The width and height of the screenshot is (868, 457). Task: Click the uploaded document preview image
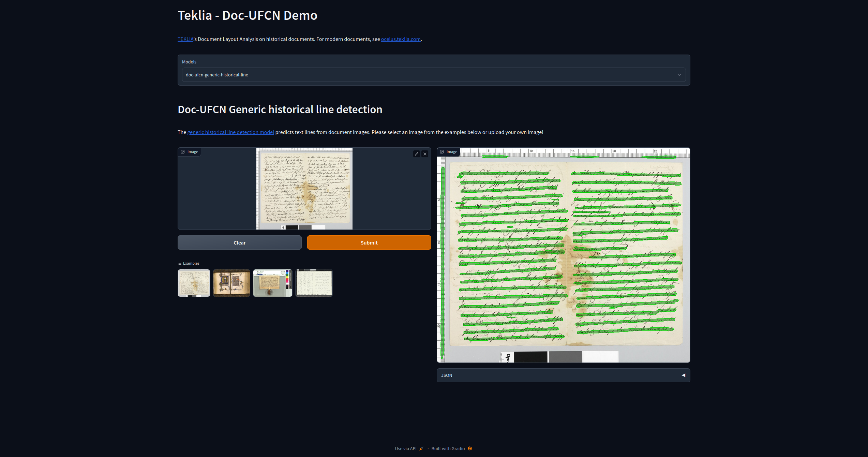click(x=304, y=189)
